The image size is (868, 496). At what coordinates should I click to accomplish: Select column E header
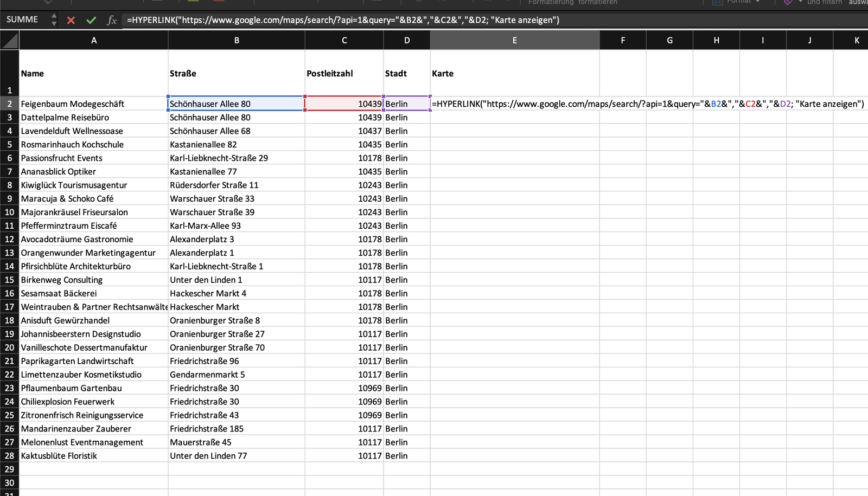515,40
